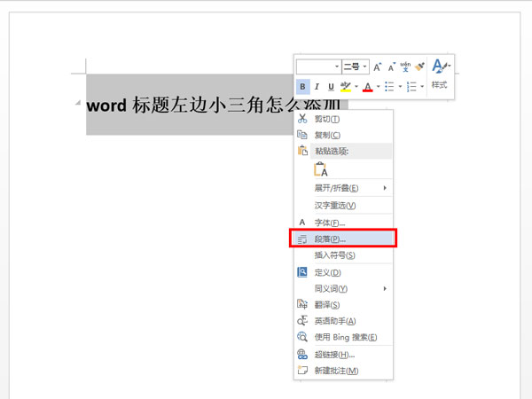This screenshot has height=399, width=532.
Task: Open the font name combo box dropdown
Action: pyautogui.click(x=337, y=66)
